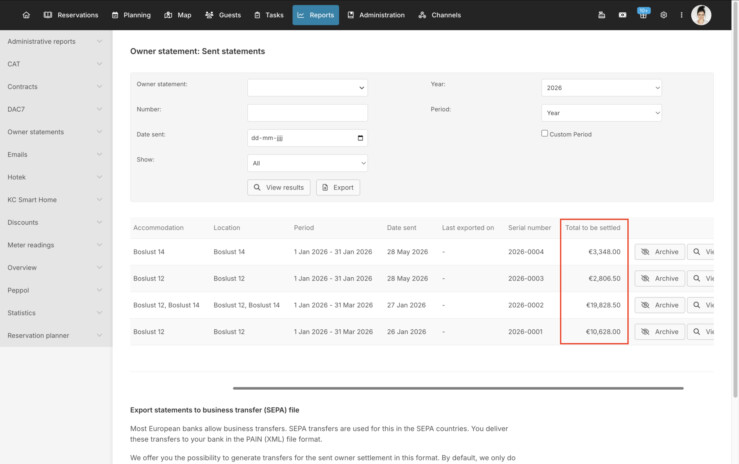Click the Export button
This screenshot has width=739, height=464.
coord(338,187)
